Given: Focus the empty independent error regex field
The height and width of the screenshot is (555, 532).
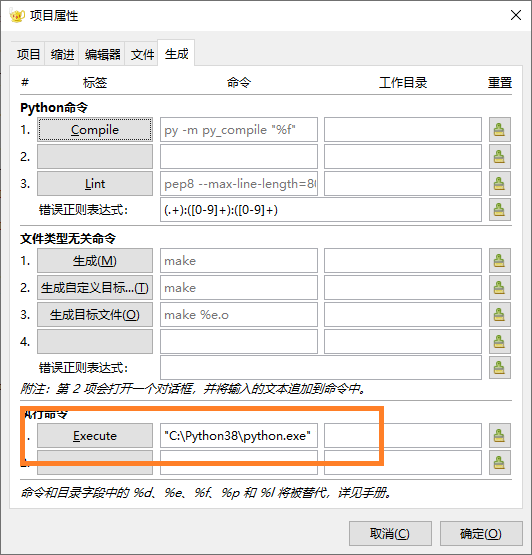Looking at the screenshot, I should [321, 367].
